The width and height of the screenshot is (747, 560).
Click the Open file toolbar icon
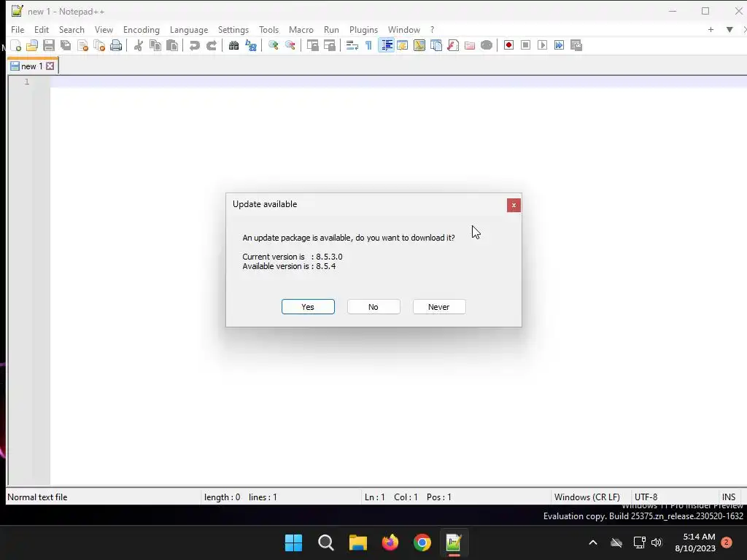[x=32, y=45]
